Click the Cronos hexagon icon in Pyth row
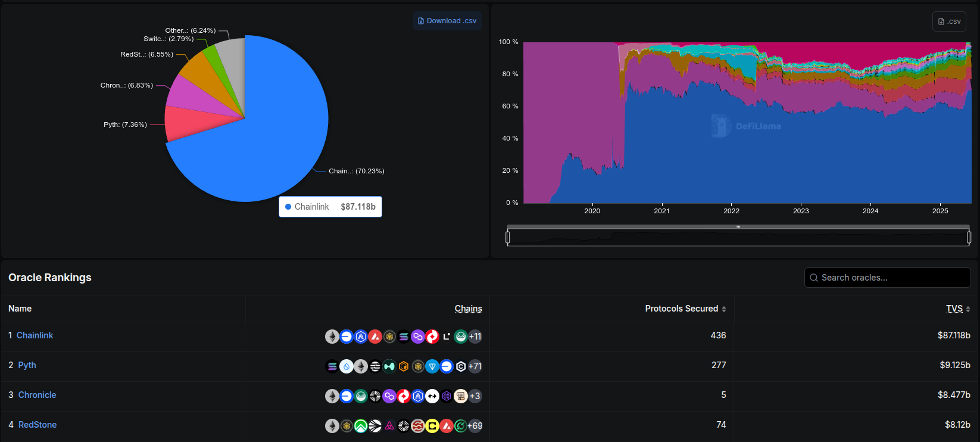The height and width of the screenshot is (442, 980). tap(461, 366)
